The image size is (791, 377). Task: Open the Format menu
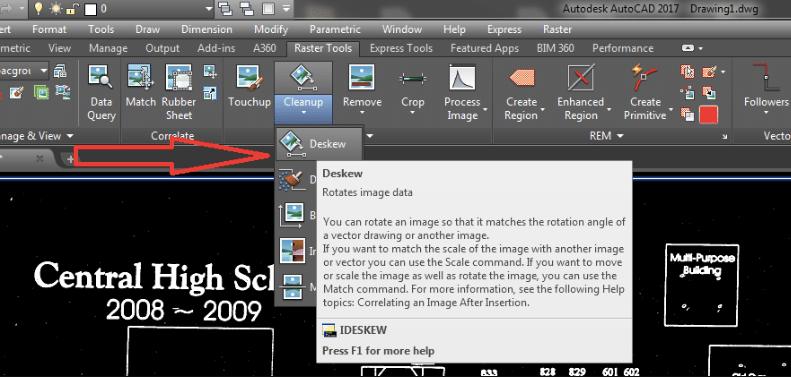click(x=49, y=29)
